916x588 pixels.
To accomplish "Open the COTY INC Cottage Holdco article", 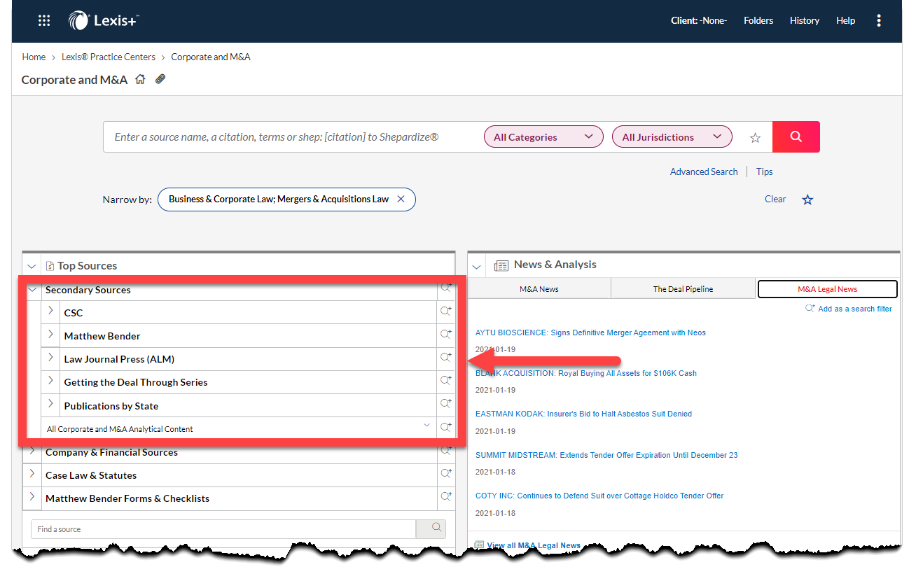I will point(599,496).
